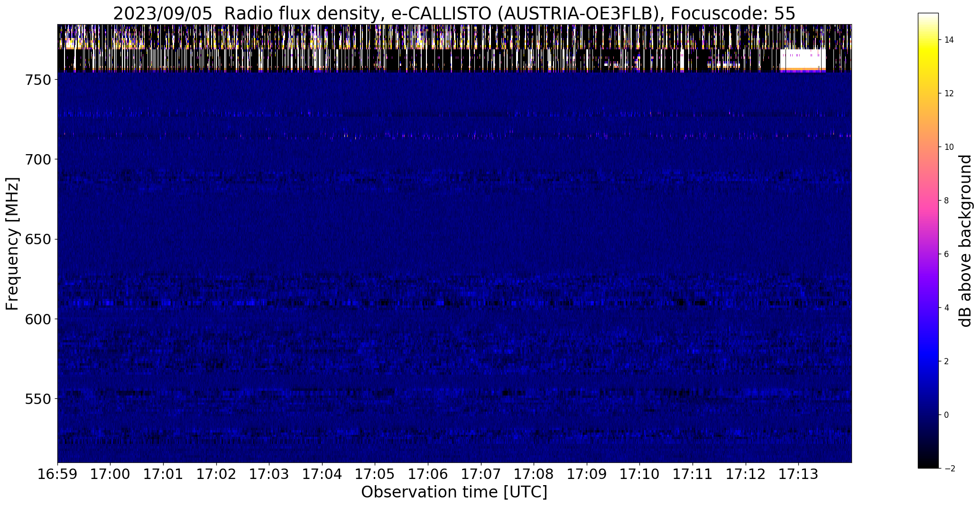Click the 17:05 time tick label
Screen dimensions: 980x506
(375, 474)
